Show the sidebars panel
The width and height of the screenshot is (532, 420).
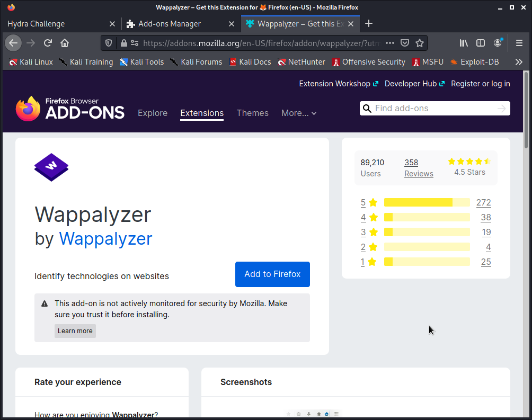click(481, 43)
